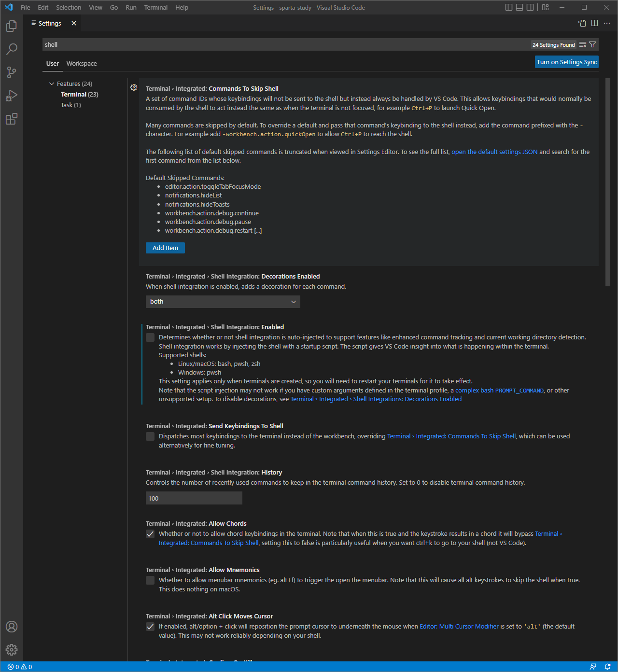
Task: Select Terminal (23) in settings tree
Action: pyautogui.click(x=80, y=95)
